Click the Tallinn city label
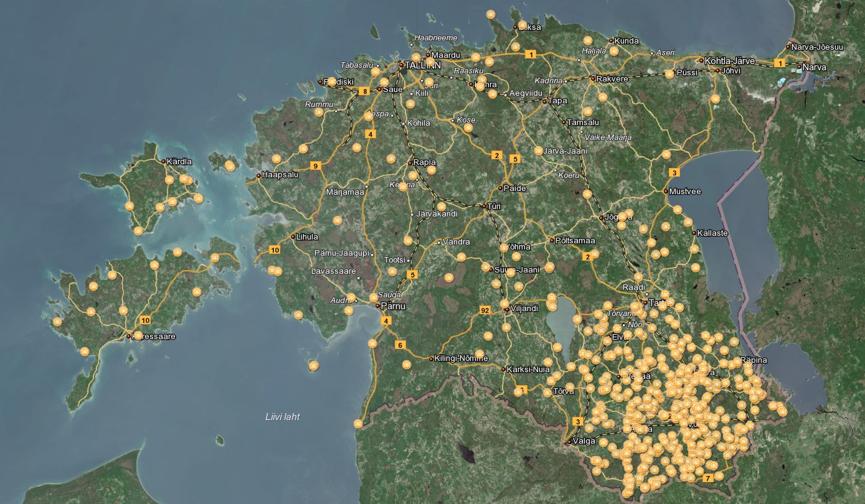 (423, 65)
